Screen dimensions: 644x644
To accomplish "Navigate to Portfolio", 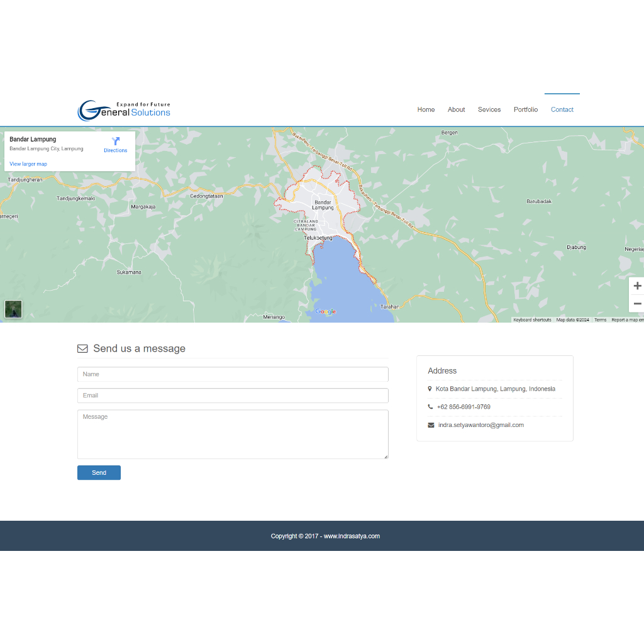I will 525,109.
